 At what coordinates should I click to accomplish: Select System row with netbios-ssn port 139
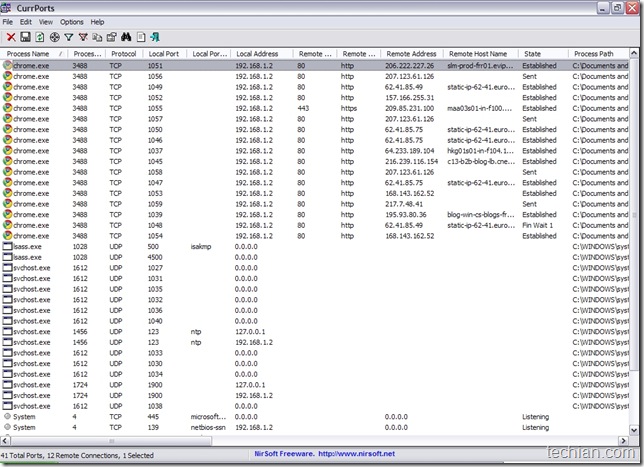click(315, 427)
